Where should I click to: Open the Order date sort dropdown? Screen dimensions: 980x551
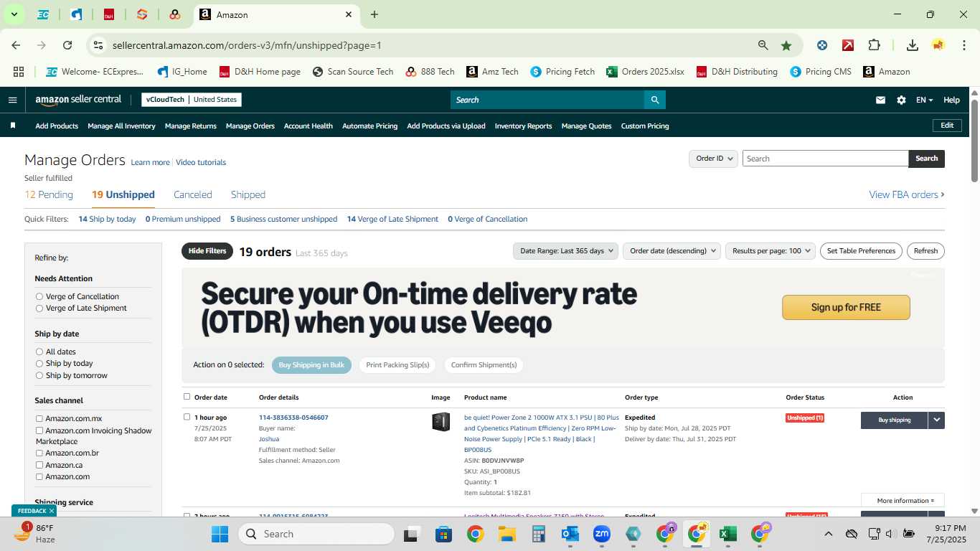pos(673,251)
